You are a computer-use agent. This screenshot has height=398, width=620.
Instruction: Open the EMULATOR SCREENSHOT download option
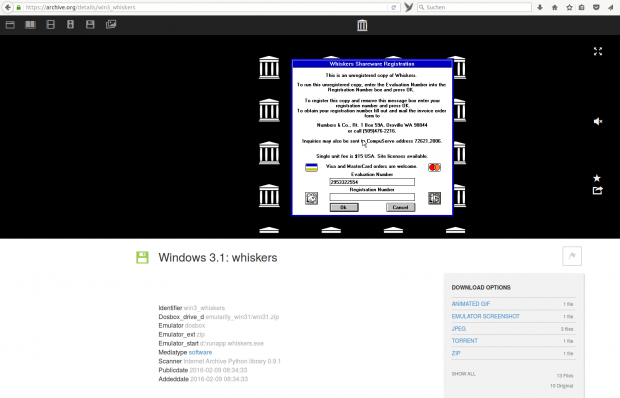pyautogui.click(x=486, y=316)
